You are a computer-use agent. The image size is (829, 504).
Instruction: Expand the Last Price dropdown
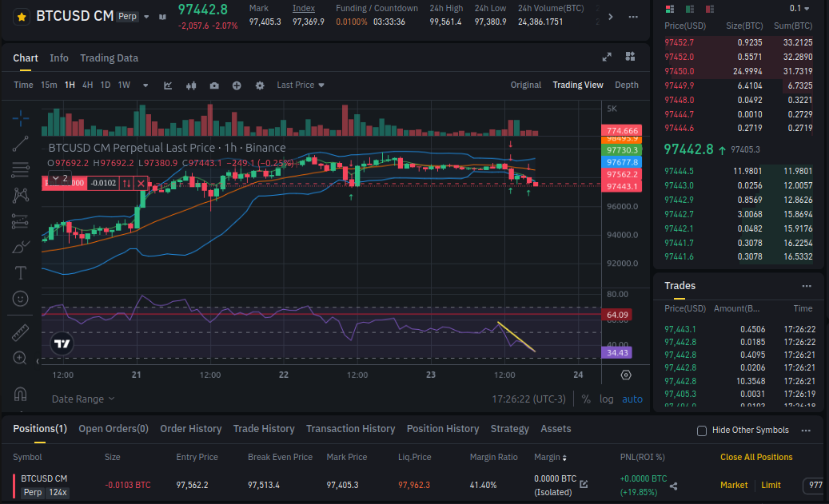tap(301, 85)
